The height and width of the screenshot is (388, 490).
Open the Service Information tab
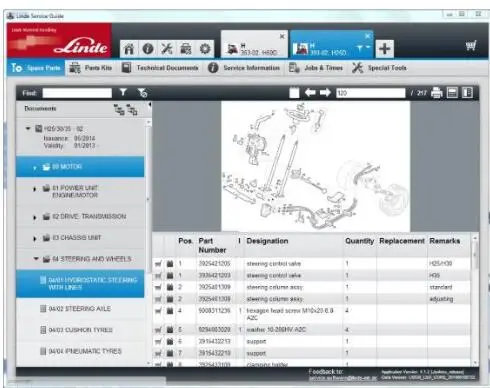(x=244, y=68)
